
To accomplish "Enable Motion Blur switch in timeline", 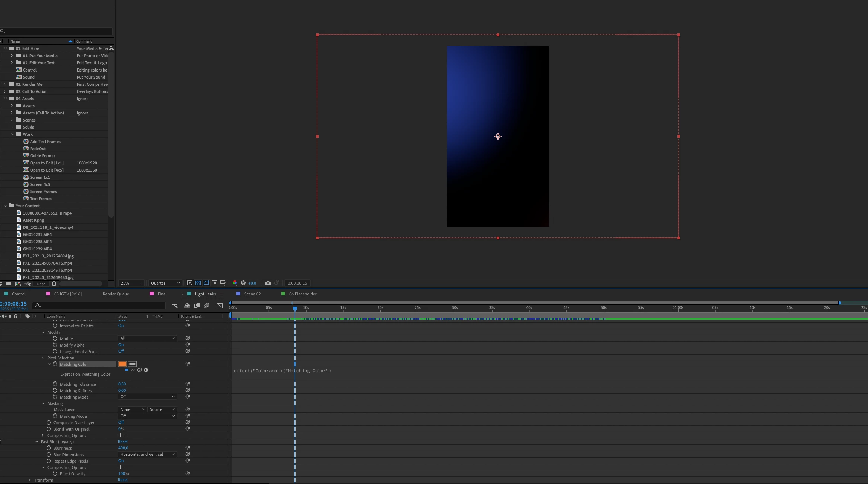I will coord(207,306).
